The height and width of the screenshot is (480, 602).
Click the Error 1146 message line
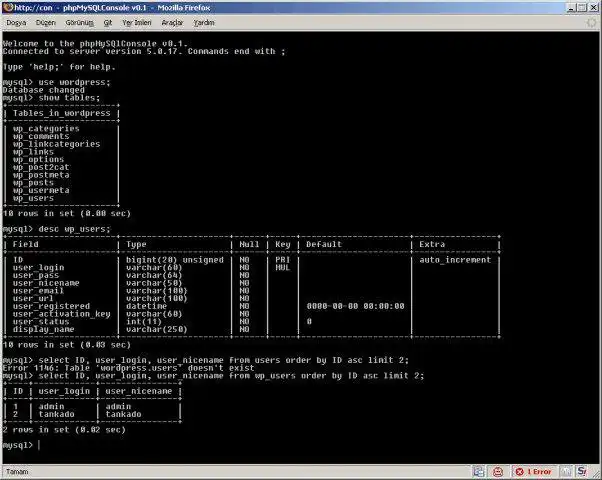tap(128, 368)
